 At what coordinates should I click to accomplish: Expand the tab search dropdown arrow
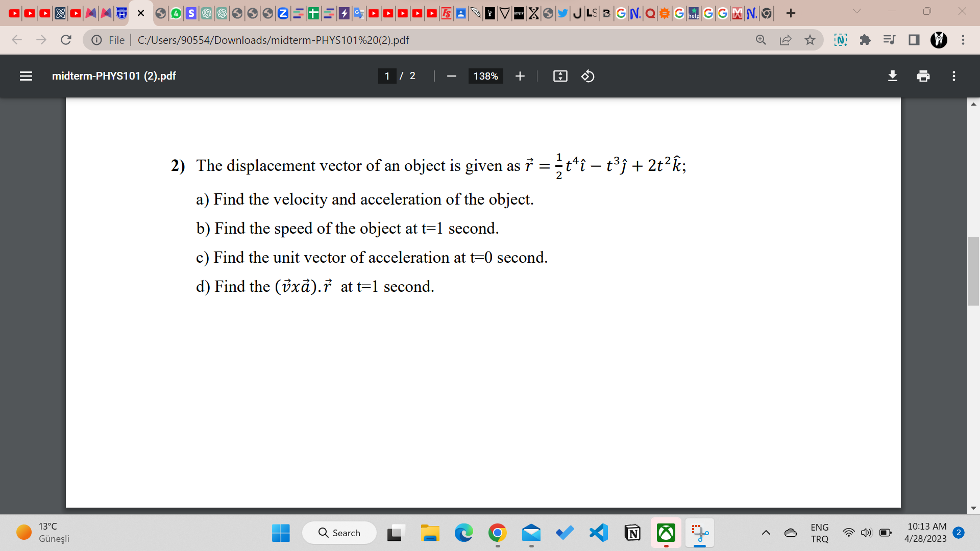[x=857, y=11]
